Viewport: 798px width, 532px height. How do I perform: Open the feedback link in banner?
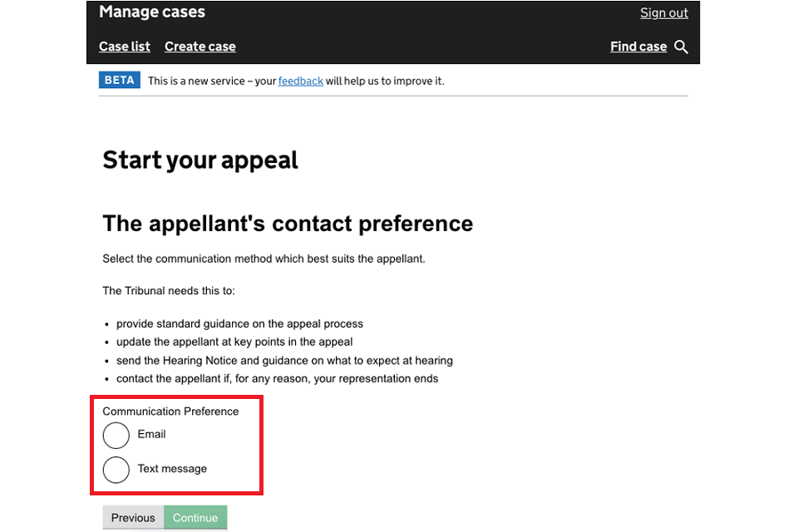pyautogui.click(x=301, y=81)
